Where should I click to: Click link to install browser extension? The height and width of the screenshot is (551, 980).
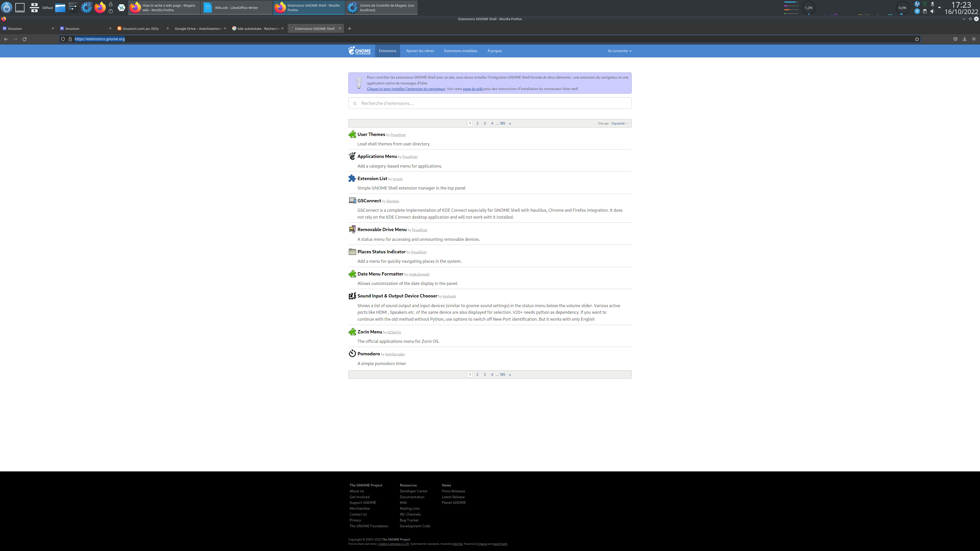406,89
